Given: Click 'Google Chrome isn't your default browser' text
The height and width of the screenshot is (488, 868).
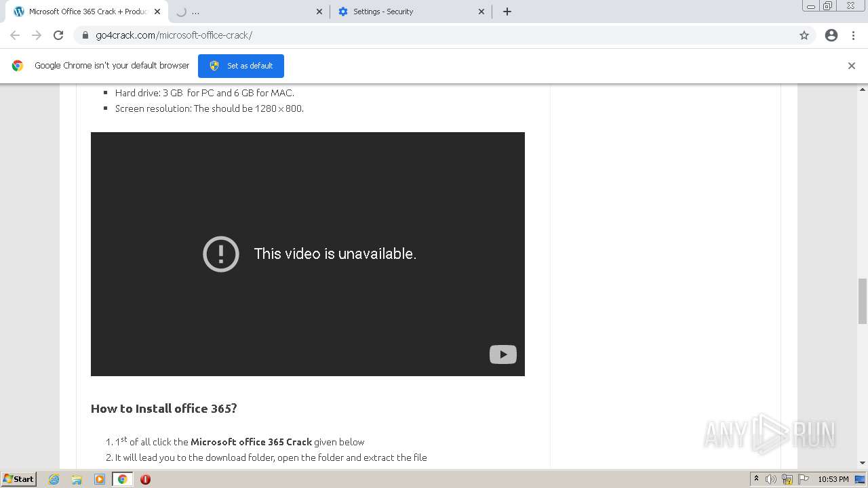Looking at the screenshot, I should (x=112, y=66).
